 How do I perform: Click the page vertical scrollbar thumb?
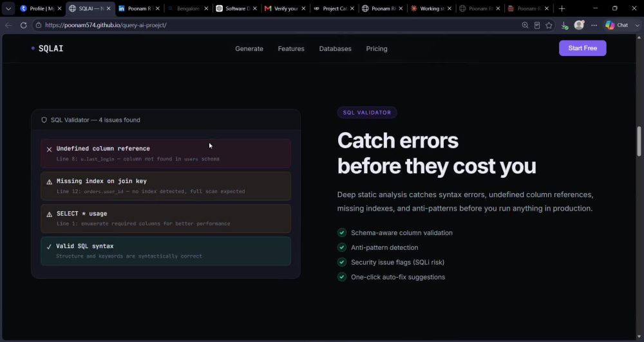tap(639, 141)
